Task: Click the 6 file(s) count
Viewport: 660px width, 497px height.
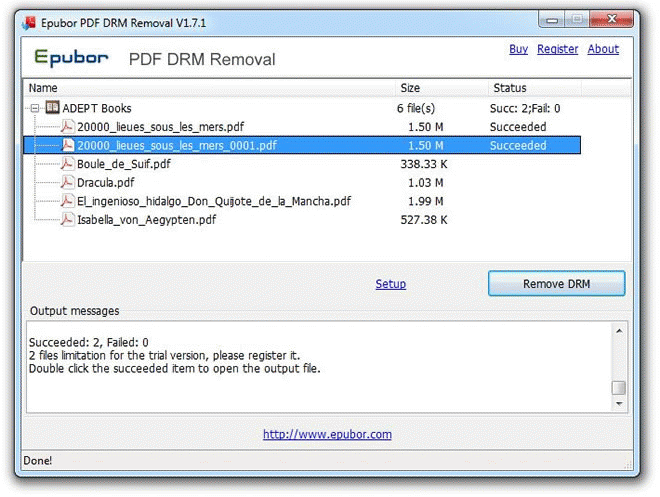Action: pyautogui.click(x=416, y=109)
